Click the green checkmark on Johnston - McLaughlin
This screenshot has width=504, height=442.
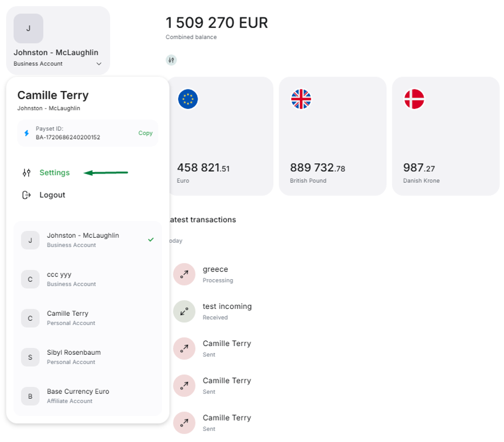151,239
